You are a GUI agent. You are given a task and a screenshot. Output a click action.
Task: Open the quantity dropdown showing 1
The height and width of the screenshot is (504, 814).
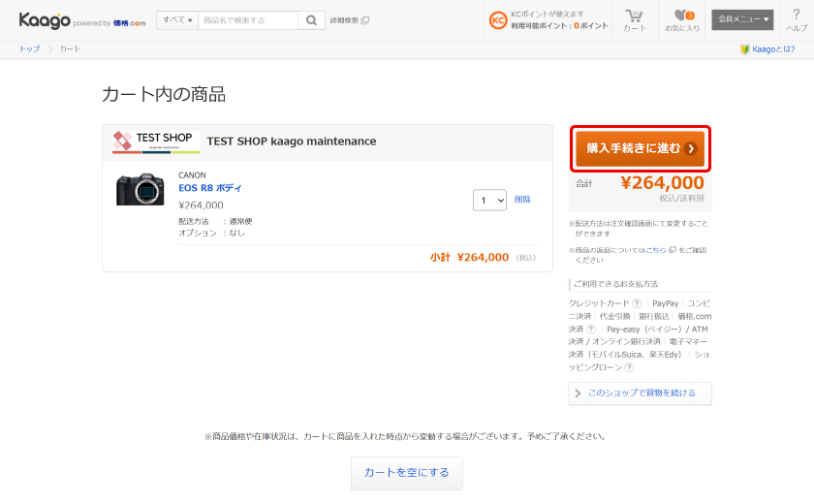coord(489,200)
